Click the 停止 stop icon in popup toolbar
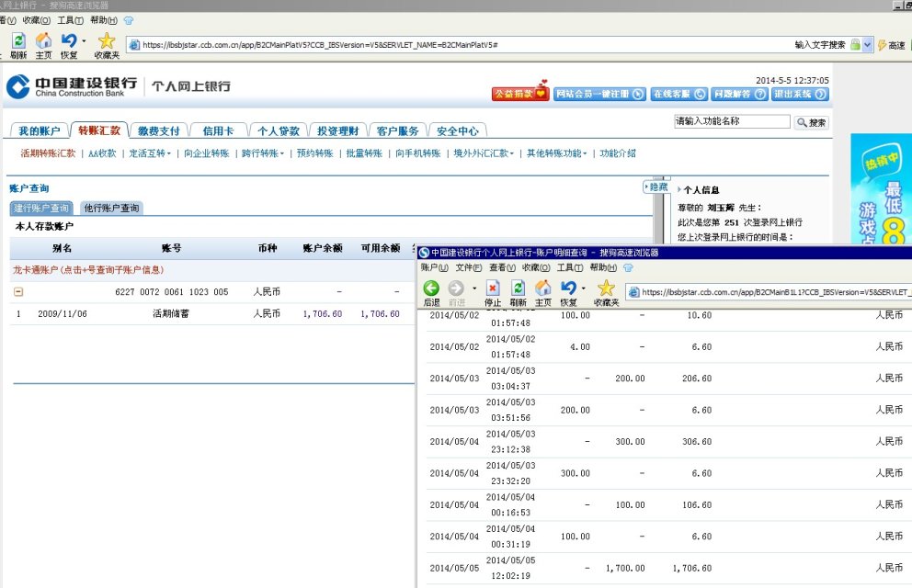 click(x=493, y=288)
